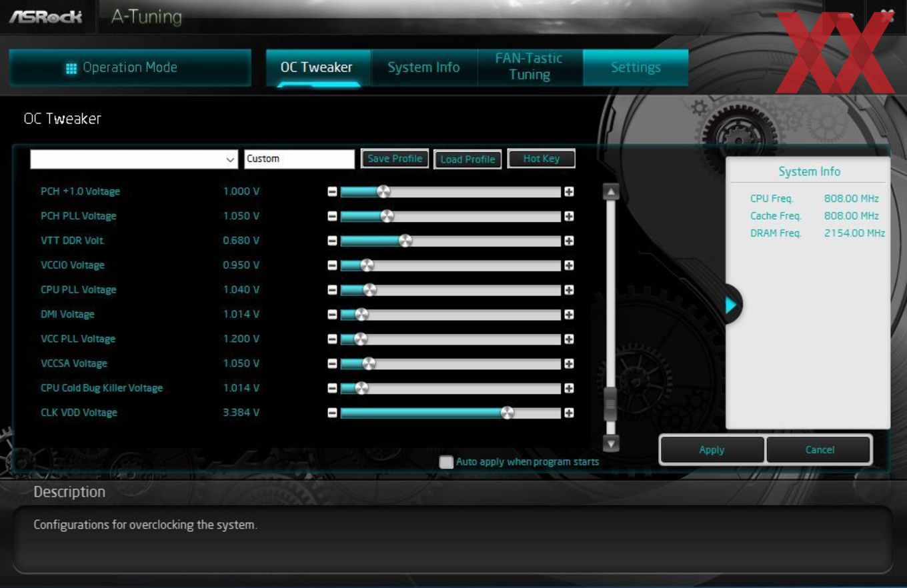Click the CLK VDD Voltage slider handle
The height and width of the screenshot is (588, 907).
[x=508, y=413]
